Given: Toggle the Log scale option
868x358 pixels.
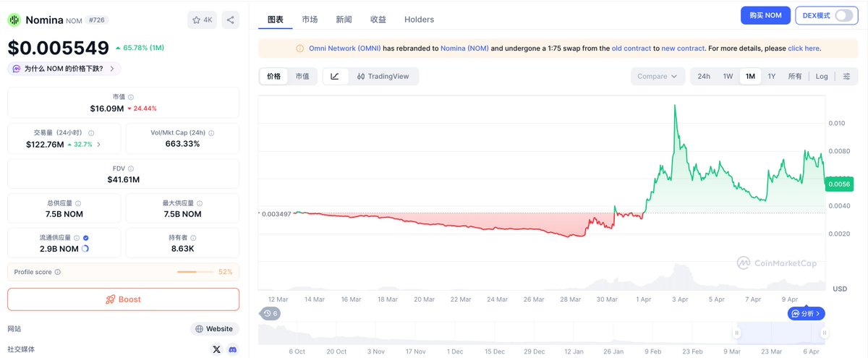Looking at the screenshot, I should pos(822,76).
